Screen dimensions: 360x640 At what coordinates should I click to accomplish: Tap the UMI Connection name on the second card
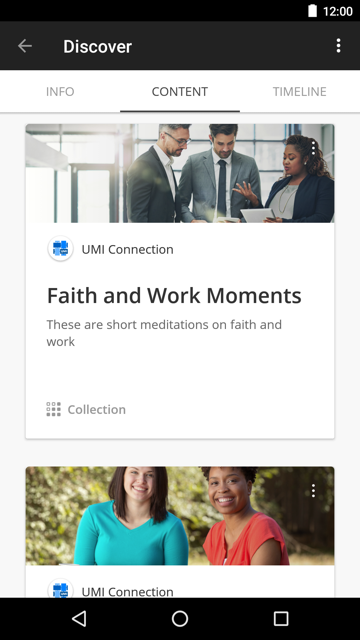(127, 591)
